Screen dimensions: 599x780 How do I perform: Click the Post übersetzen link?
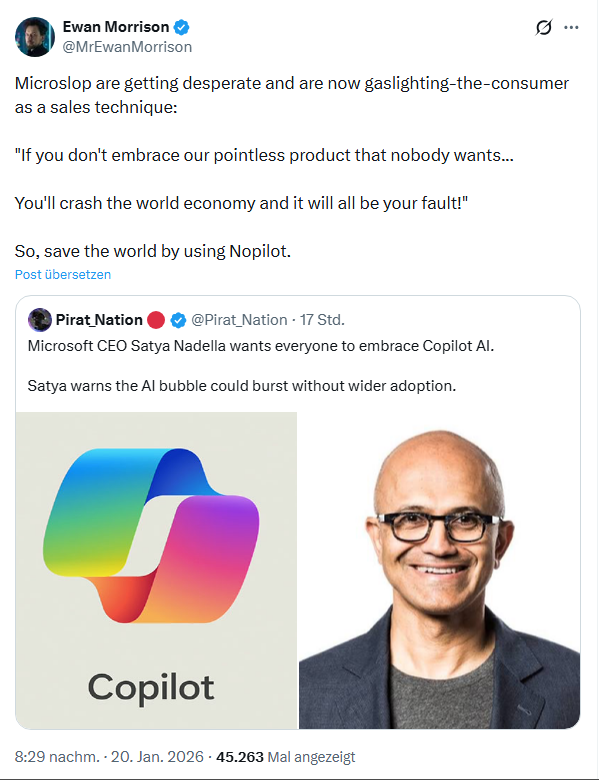coord(63,275)
